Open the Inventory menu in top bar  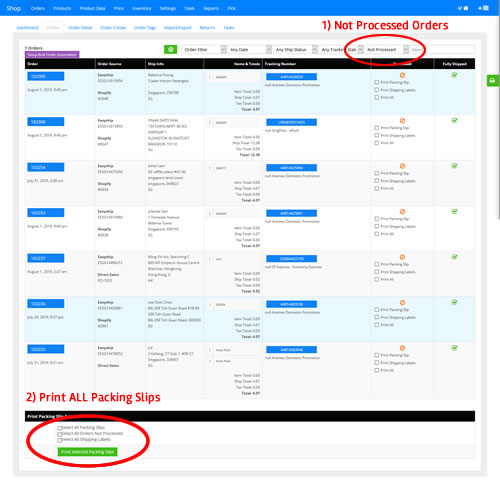tap(142, 8)
